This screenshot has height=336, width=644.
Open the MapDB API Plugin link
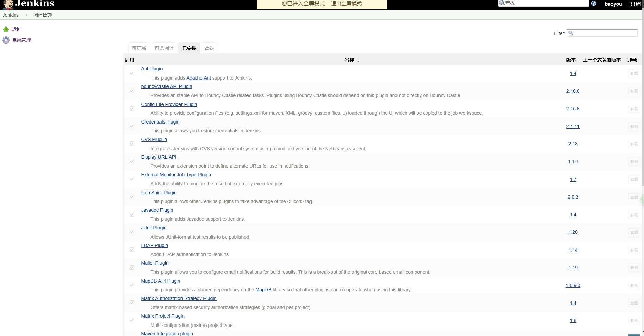tap(160, 281)
